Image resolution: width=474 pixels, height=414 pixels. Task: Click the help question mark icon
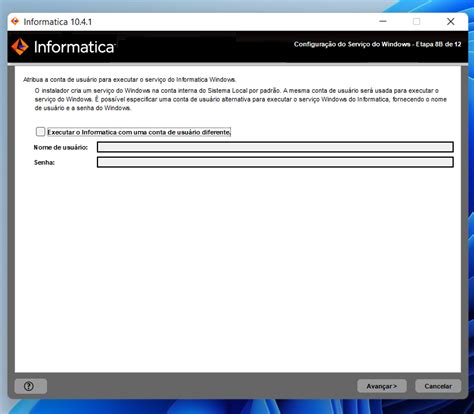[29, 386]
